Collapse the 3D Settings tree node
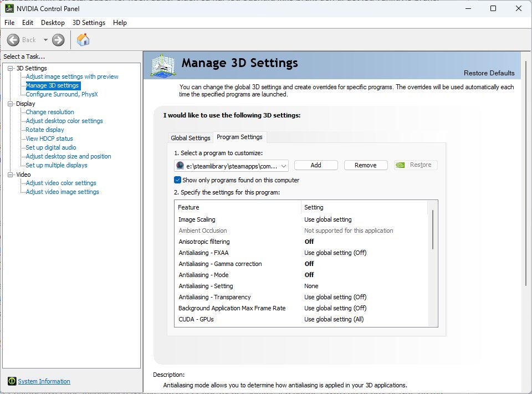The height and width of the screenshot is (394, 532). [x=11, y=68]
